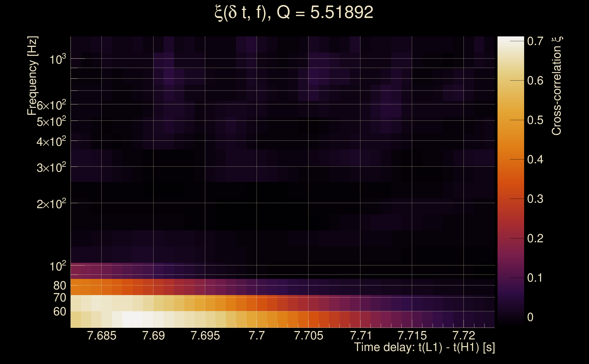Click the 80 Hz frequency tick label
This screenshot has width=589, height=364.
coord(59,286)
